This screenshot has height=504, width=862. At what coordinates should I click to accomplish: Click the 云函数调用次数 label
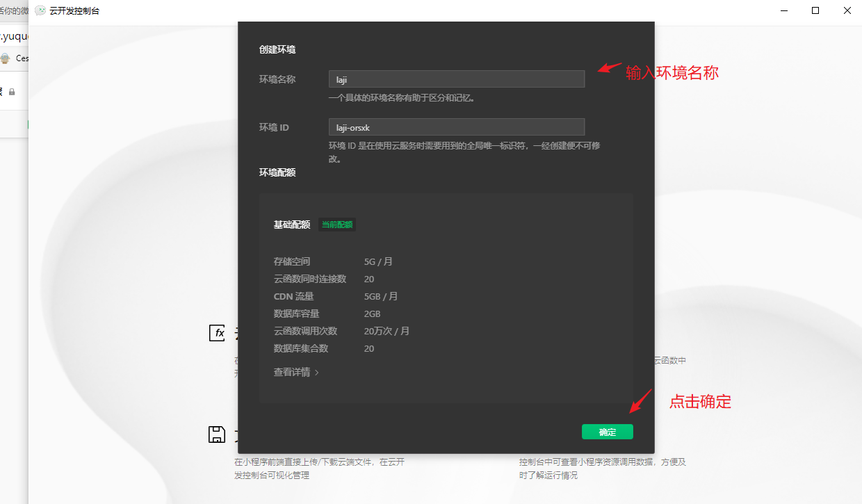306,331
